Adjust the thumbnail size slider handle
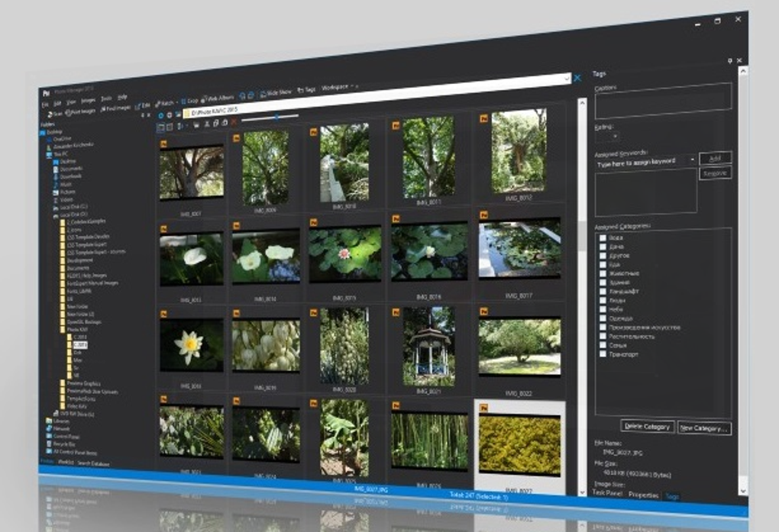The width and height of the screenshot is (779, 532). click(276, 117)
